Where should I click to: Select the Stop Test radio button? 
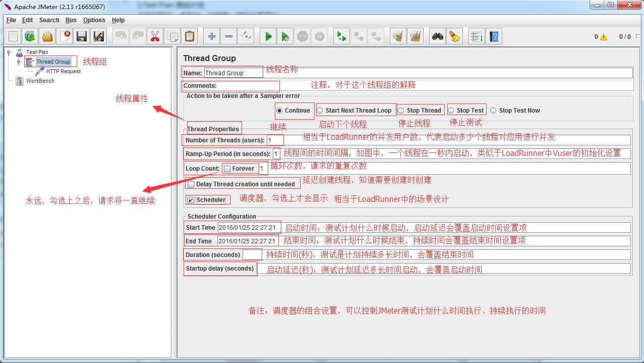451,111
